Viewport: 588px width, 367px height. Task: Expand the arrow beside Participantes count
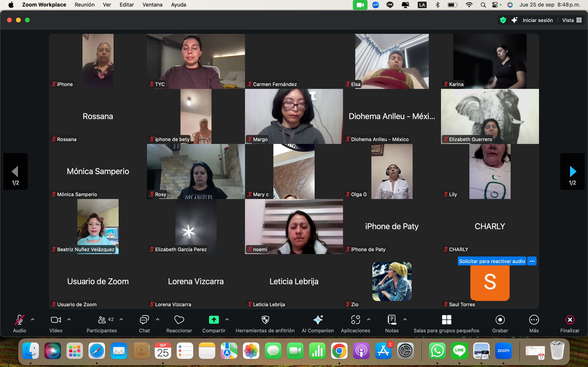tap(121, 319)
